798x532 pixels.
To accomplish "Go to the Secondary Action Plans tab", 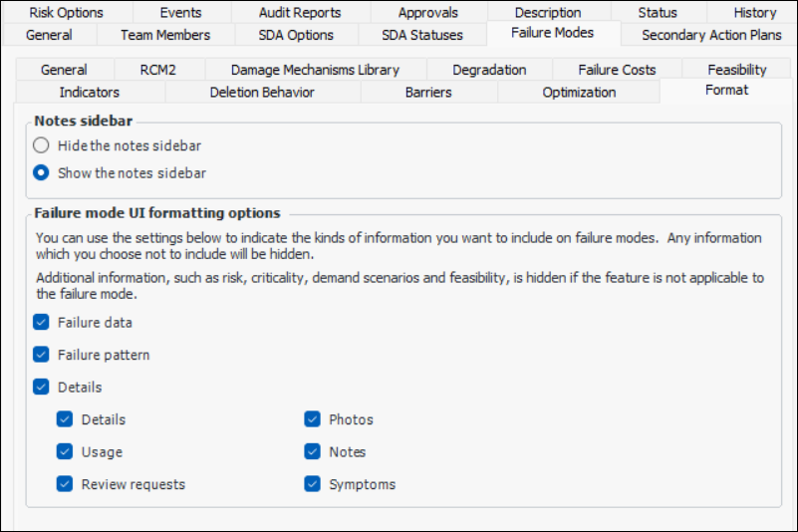I will click(711, 35).
